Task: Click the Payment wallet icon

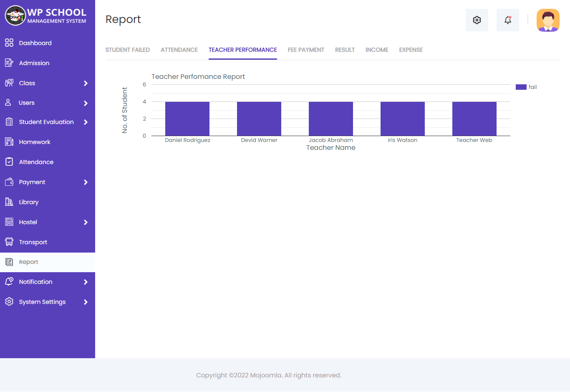Action: (9, 182)
